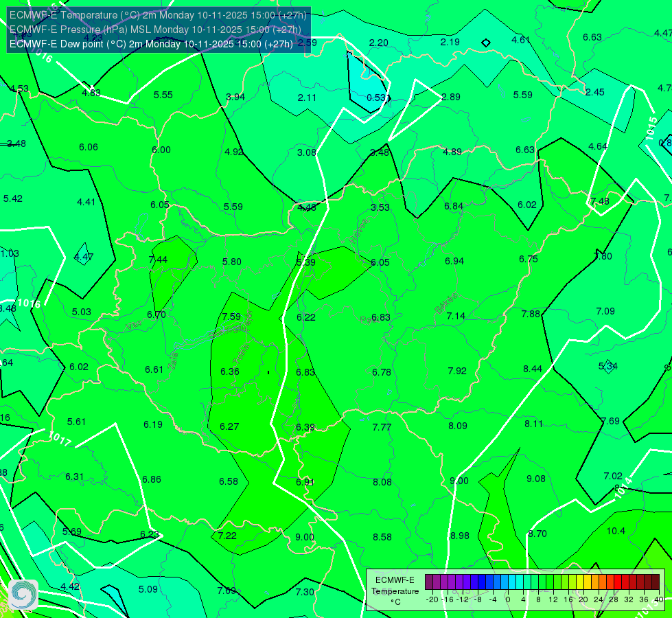Click the 1014 isobar label

pos(623,488)
